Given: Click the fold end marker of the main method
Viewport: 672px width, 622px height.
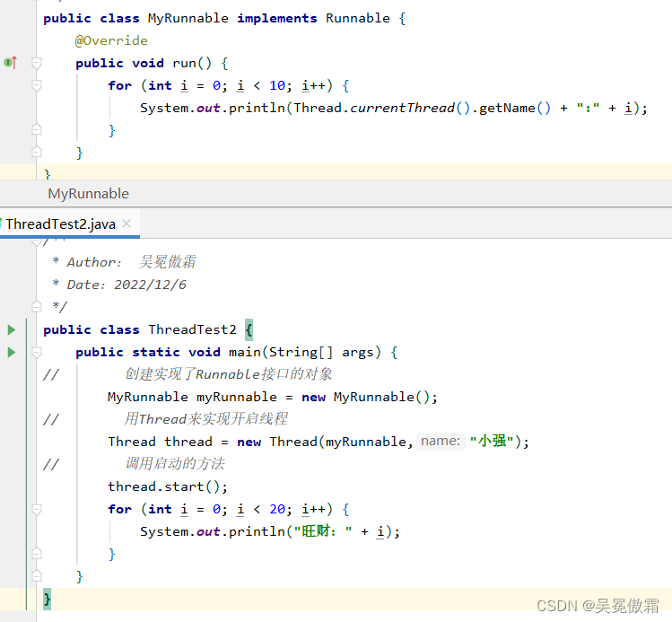Looking at the screenshot, I should click(37, 575).
